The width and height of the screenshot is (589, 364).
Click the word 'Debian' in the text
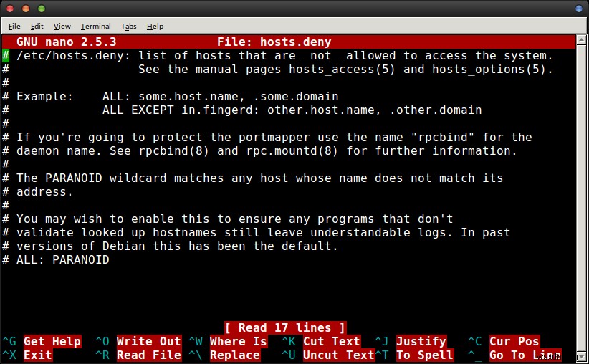(x=123, y=246)
